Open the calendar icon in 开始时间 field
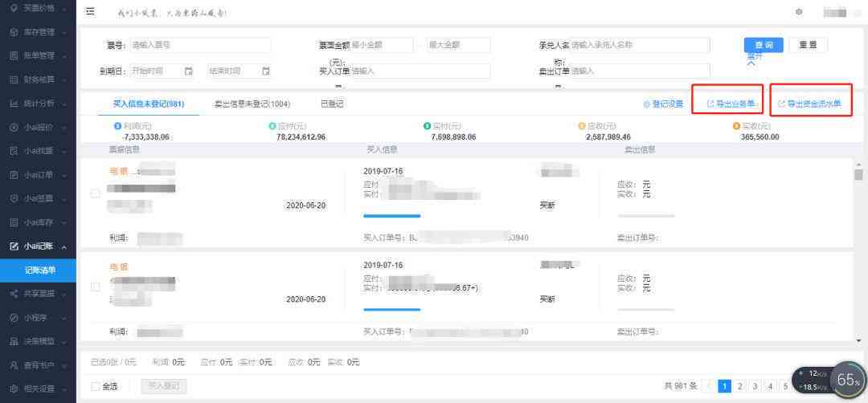Image resolution: width=868 pixels, height=403 pixels. click(188, 71)
